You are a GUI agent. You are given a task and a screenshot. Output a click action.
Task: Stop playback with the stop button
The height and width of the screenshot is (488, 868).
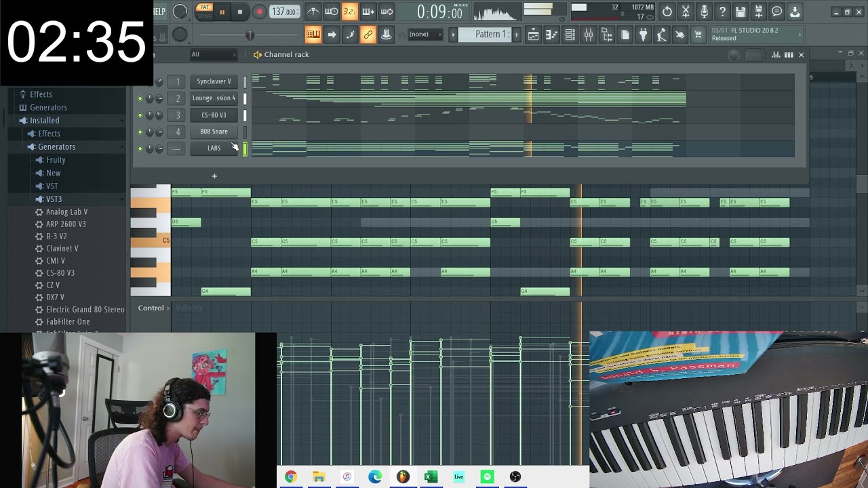pos(239,12)
